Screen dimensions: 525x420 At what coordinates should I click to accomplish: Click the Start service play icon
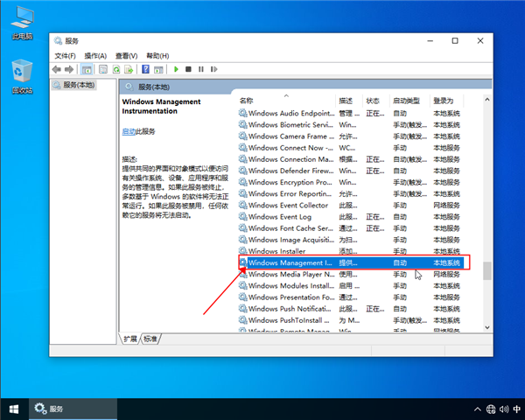pos(176,69)
